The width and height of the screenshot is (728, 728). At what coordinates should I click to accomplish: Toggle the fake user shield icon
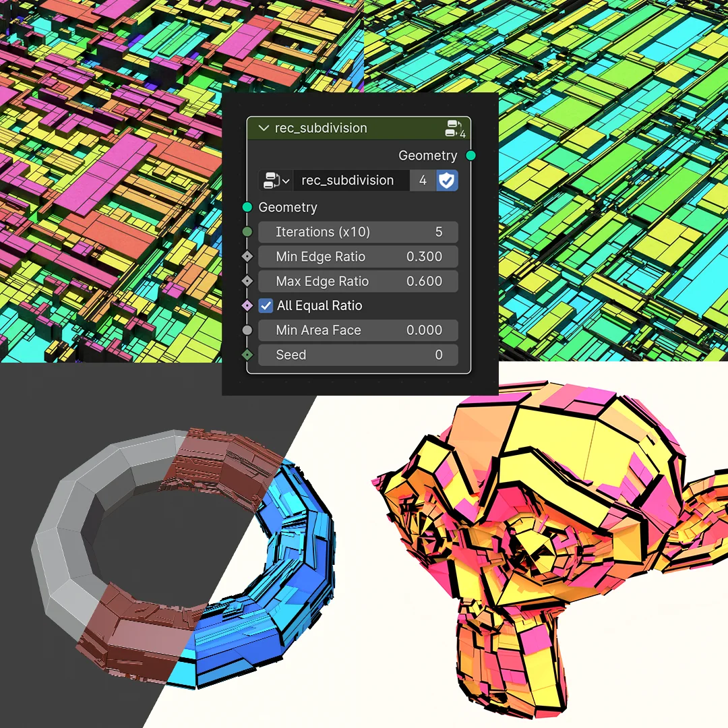coord(447,181)
